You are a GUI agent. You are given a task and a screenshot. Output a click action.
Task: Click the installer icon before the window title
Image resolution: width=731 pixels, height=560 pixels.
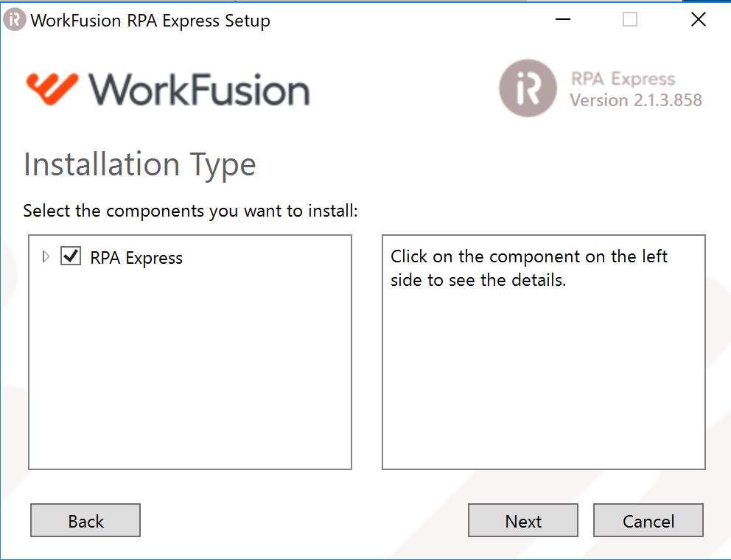[x=14, y=20]
